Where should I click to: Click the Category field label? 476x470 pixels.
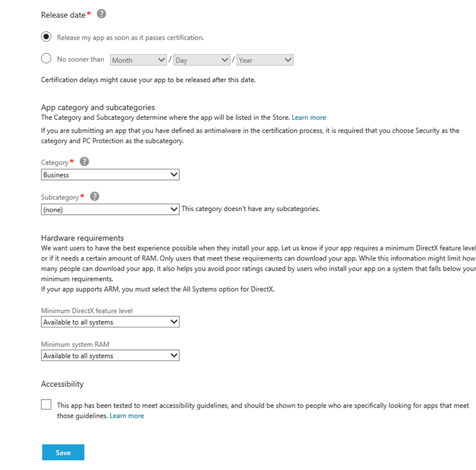(54, 162)
